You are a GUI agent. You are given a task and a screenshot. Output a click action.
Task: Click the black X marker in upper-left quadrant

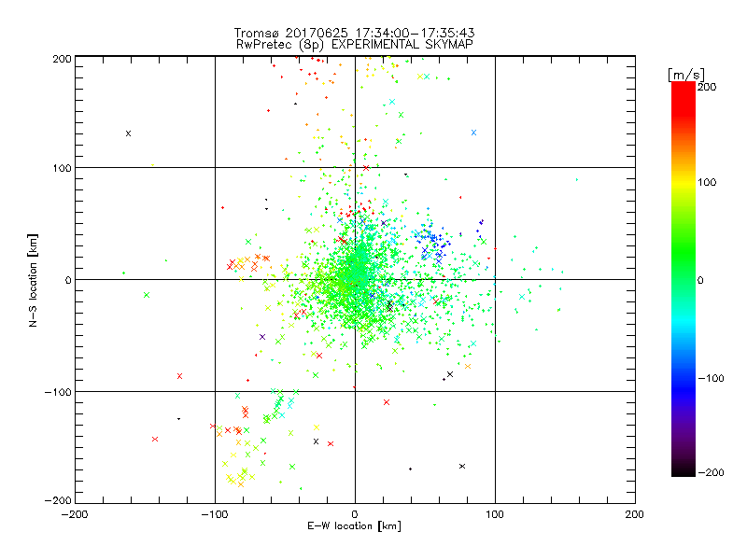[x=128, y=133]
